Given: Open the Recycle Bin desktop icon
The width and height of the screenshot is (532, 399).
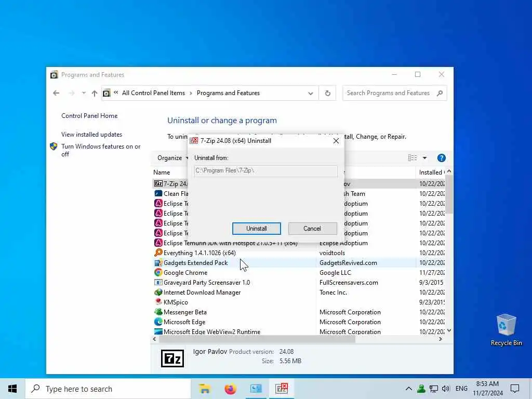Looking at the screenshot, I should (x=506, y=330).
